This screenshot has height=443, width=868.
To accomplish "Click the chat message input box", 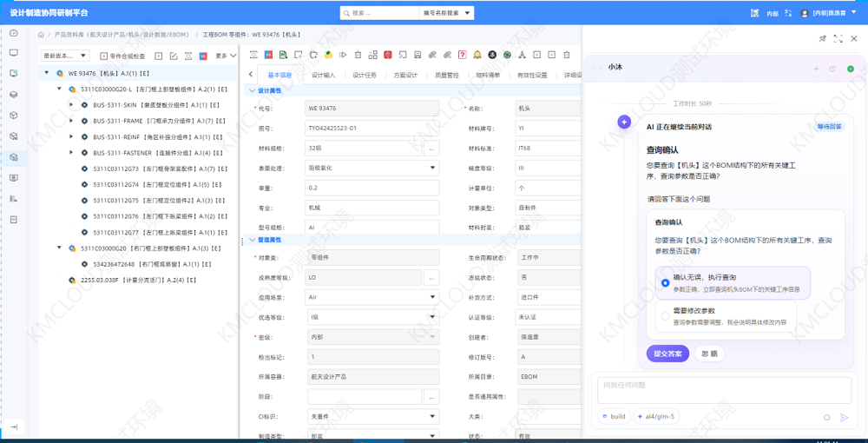I will [x=724, y=390].
